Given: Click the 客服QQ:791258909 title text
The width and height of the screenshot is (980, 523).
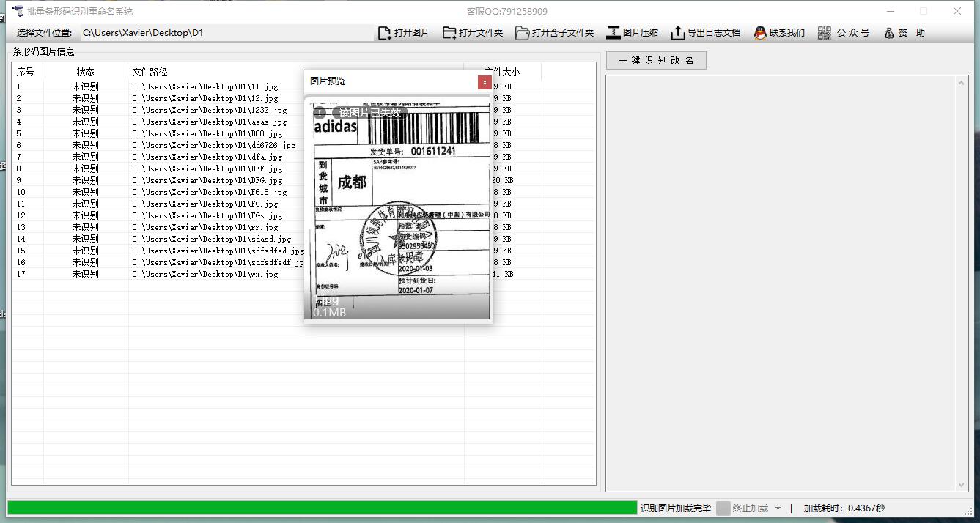Looking at the screenshot, I should click(506, 11).
